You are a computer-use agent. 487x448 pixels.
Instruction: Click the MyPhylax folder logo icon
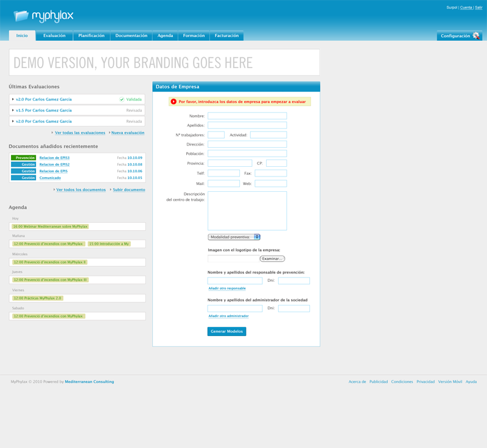[21, 15]
